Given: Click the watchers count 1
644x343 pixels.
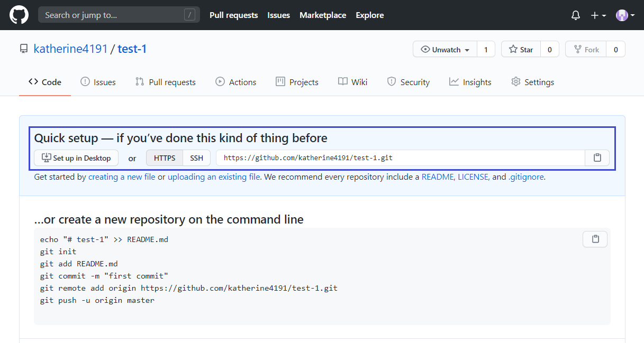Looking at the screenshot, I should pyautogui.click(x=486, y=49).
